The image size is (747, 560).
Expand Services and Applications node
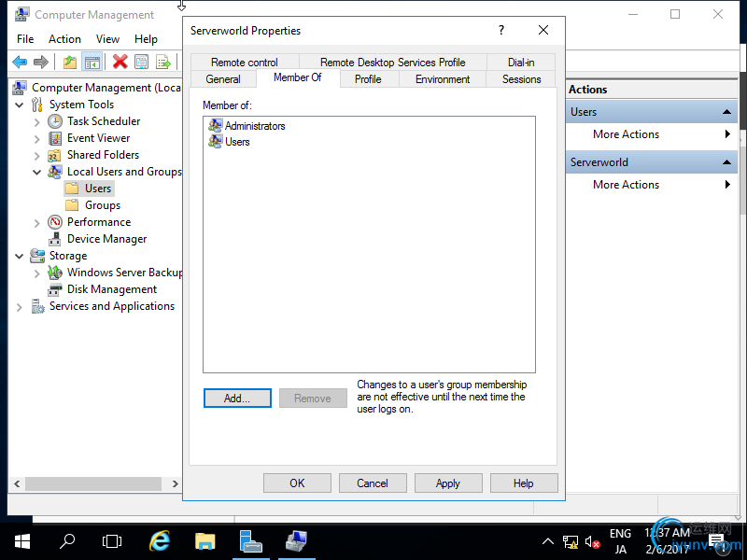tap(20, 307)
